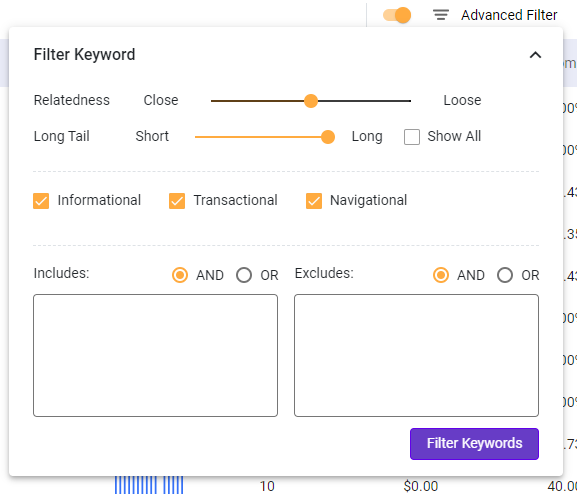Click the Advanced Filter label
Viewport: 577px width, 496px height.
pyautogui.click(x=509, y=15)
